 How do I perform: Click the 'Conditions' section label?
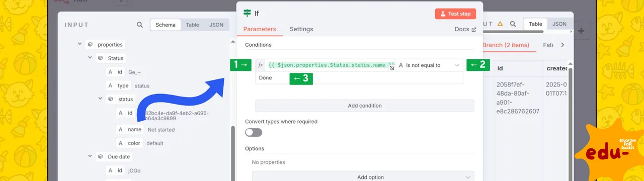point(258,45)
